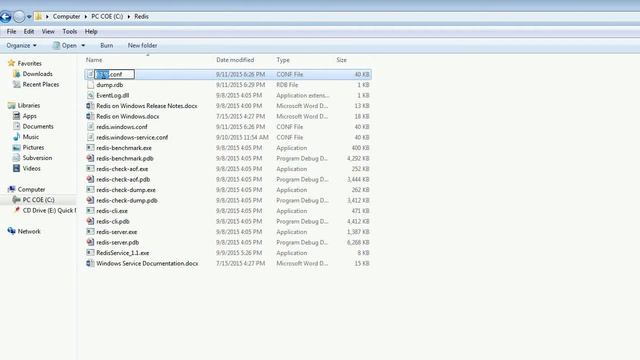Image resolution: width=640 pixels, height=360 pixels.
Task: Click 9/10/2015 11:54 AM date cell
Action: point(242,138)
